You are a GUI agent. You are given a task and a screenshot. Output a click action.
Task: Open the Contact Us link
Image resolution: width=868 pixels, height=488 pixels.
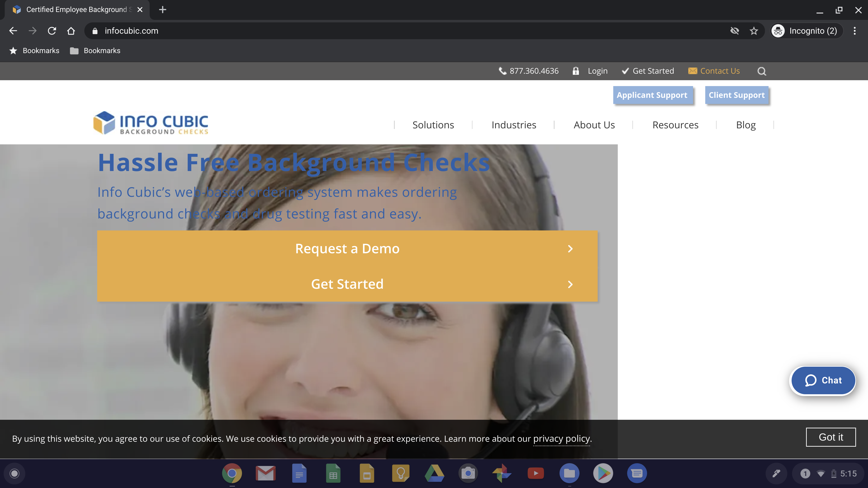pos(714,71)
